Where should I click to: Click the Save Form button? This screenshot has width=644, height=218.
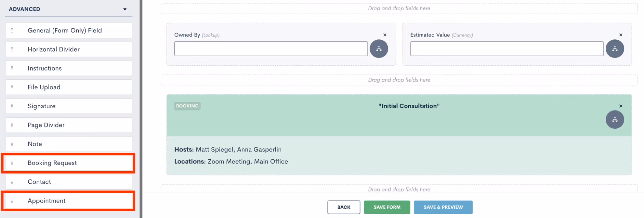(387, 207)
